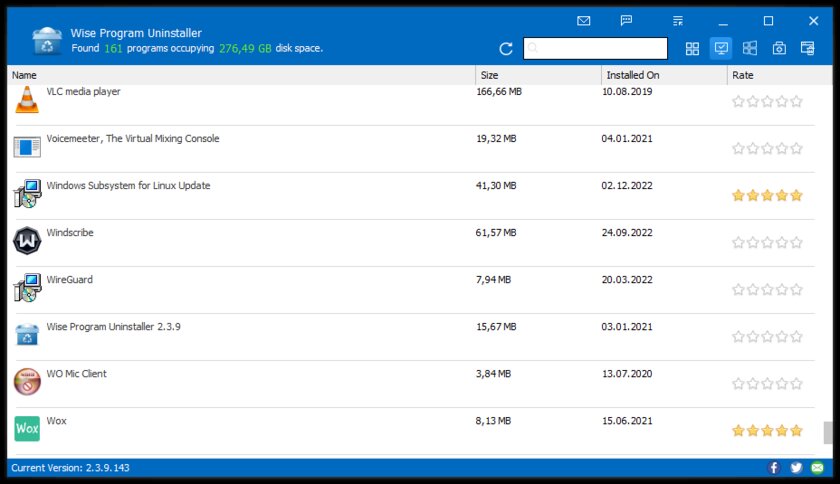Focus the program search box
This screenshot has height=484, width=840.
point(595,48)
